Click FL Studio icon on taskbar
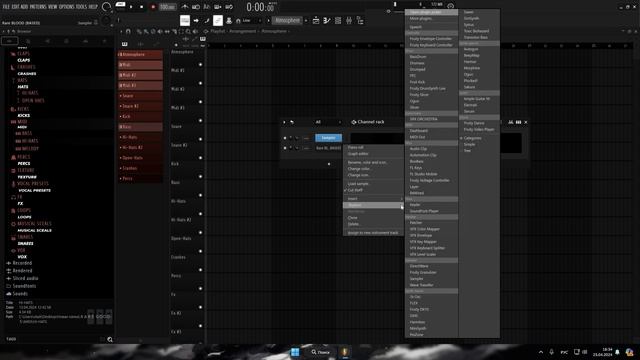 coord(345,352)
